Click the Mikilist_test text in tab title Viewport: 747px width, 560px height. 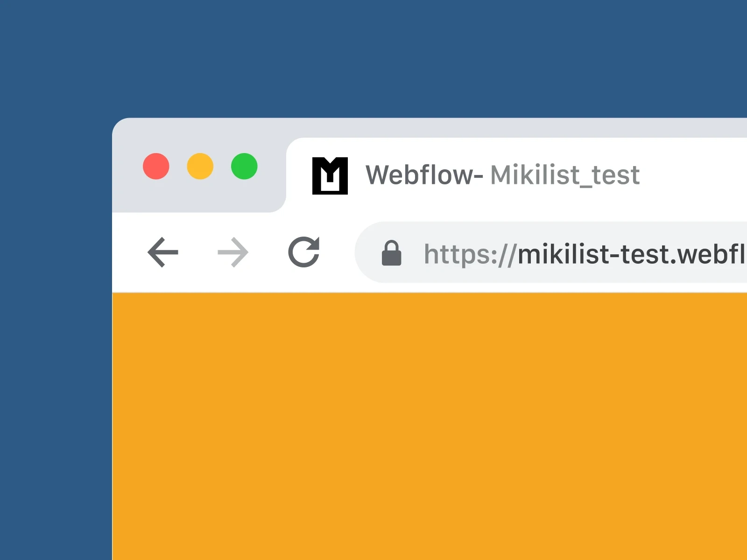565,175
